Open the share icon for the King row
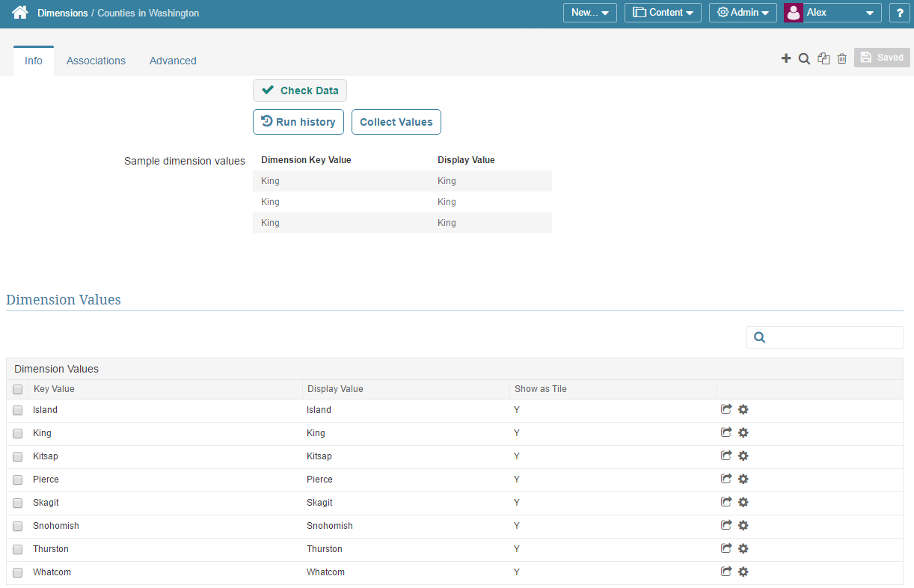Viewport: 914px width, 588px height. click(x=726, y=432)
